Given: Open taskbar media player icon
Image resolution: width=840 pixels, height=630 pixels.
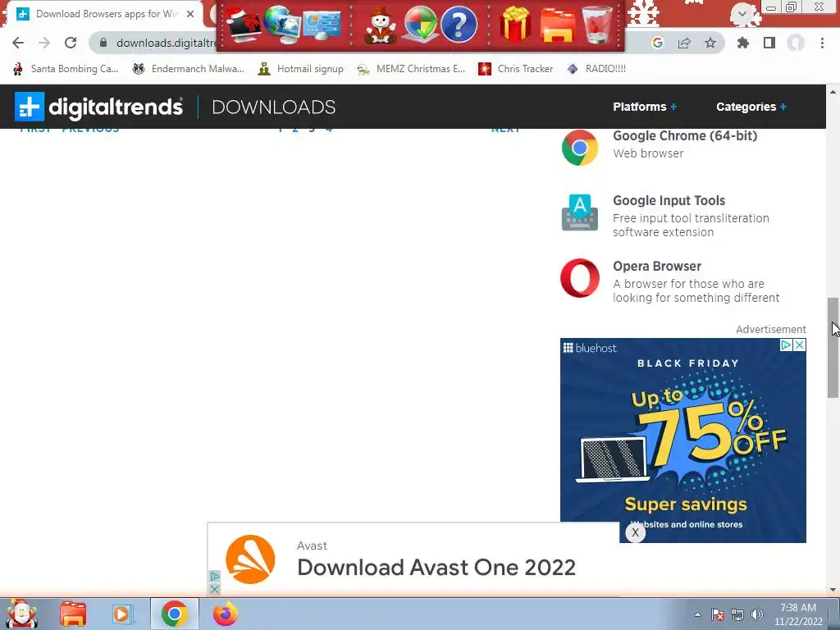Looking at the screenshot, I should [x=122, y=614].
